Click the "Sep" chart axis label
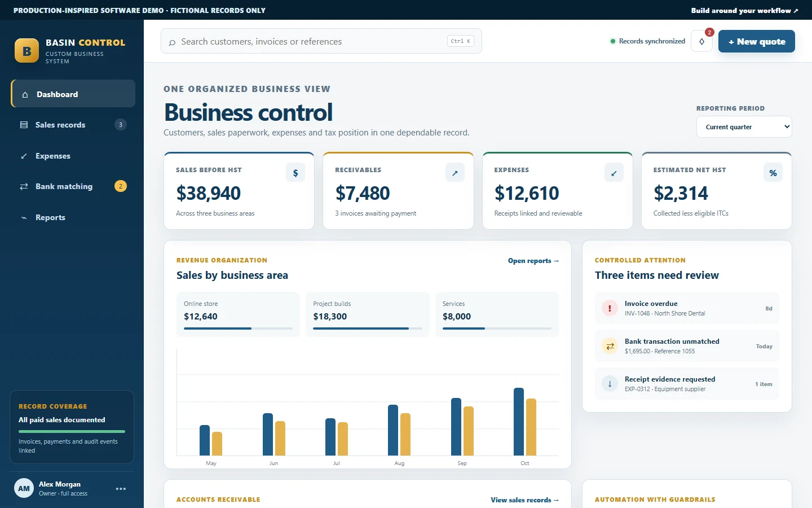This screenshot has height=508, width=812. pyautogui.click(x=462, y=463)
